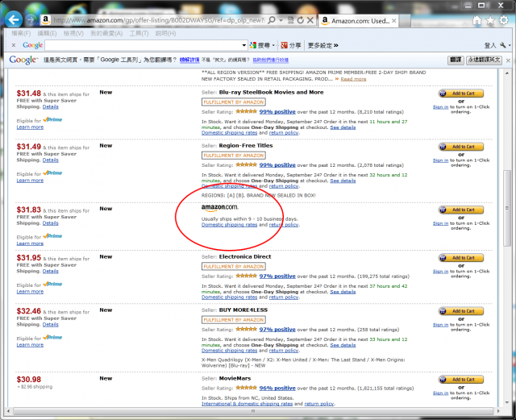Open Details link beside $31.48 price
Image resolution: width=516 pixels, height=420 pixels.
50,107
